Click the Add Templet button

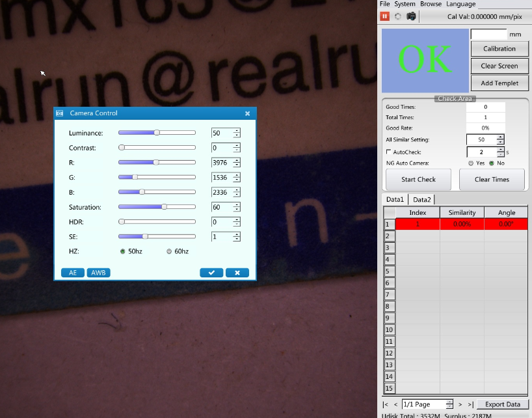pos(499,83)
